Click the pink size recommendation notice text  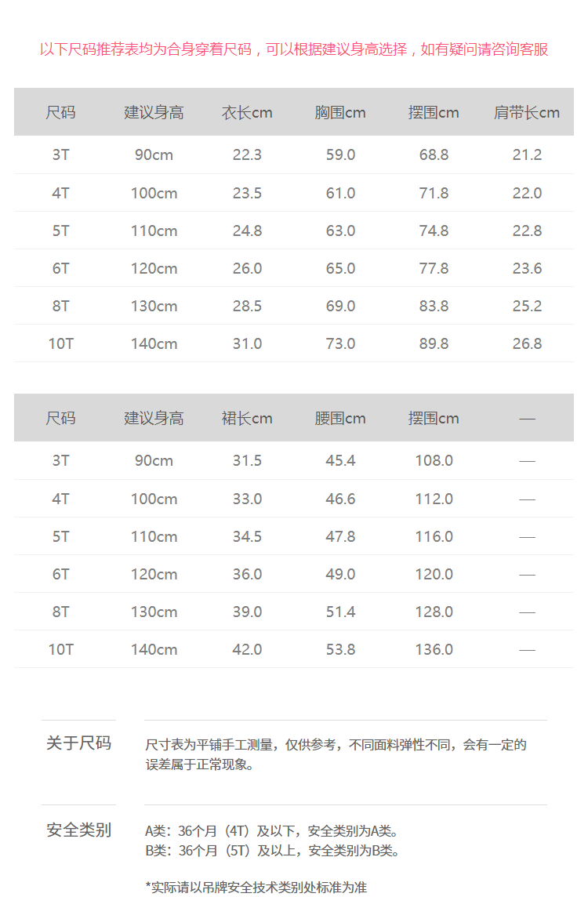pos(294,49)
